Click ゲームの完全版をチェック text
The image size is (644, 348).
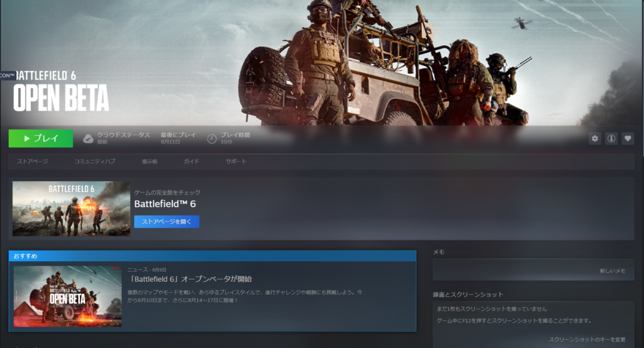(167, 193)
